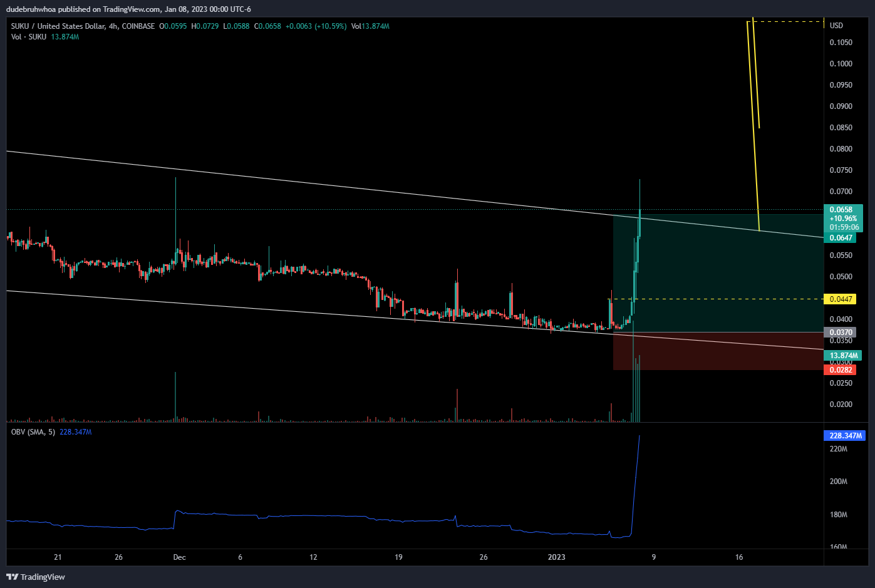
Task: Select the low value L0.0588
Action: pos(236,26)
